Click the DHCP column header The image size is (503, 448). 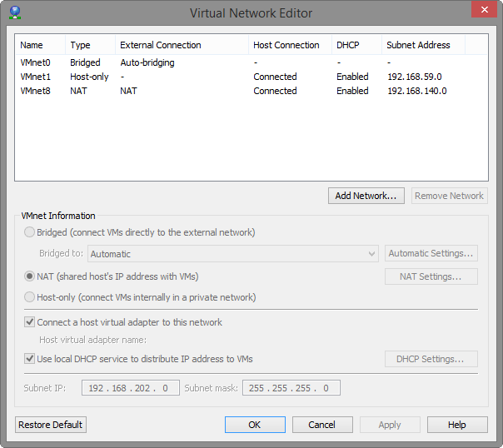point(356,45)
